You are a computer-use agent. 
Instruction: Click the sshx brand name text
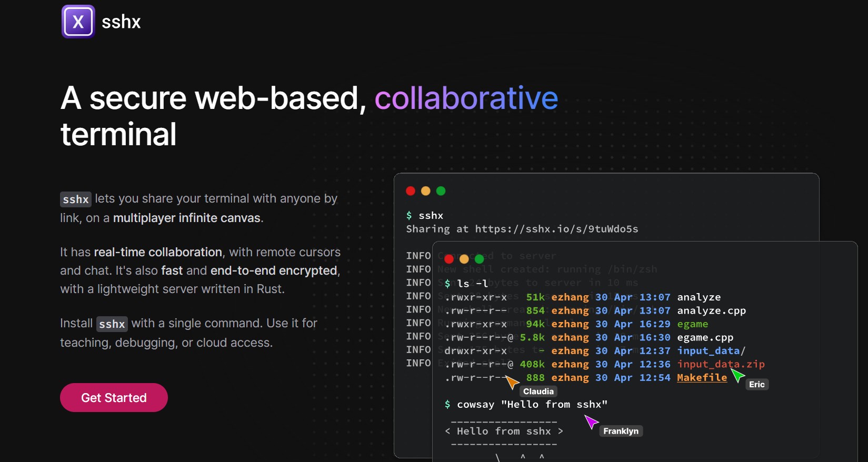point(121,22)
